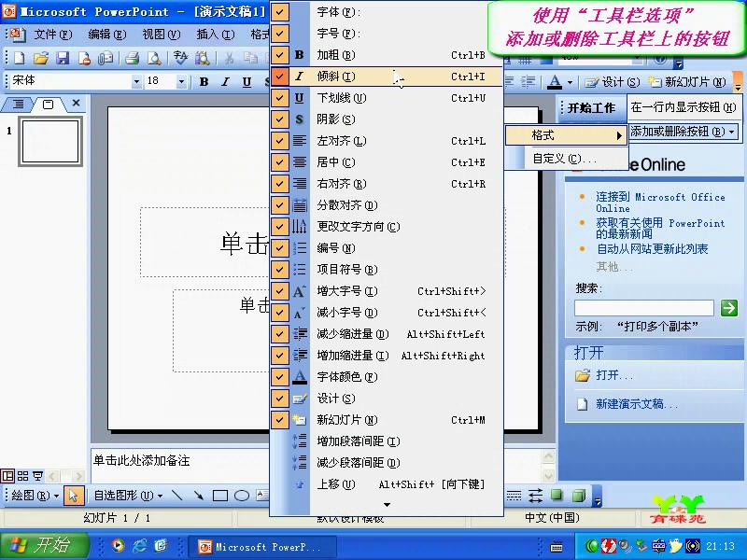
Task: Select the Rectangle tool in drawing toolbar
Action: pos(220,496)
